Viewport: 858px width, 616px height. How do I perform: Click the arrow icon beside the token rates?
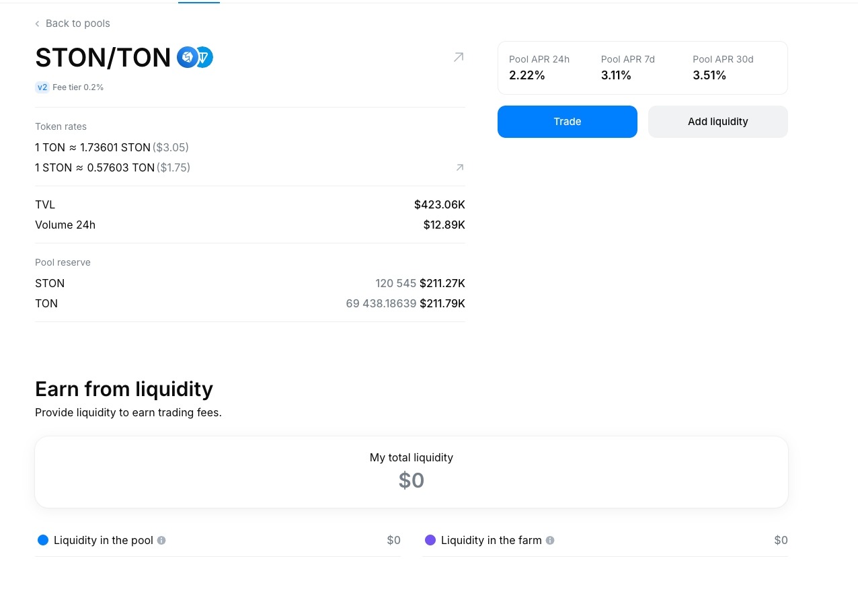[x=460, y=167]
